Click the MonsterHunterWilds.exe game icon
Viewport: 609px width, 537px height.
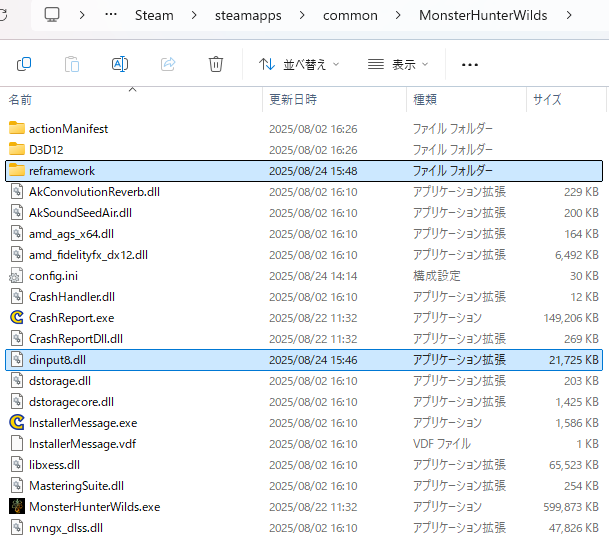click(x=17, y=506)
